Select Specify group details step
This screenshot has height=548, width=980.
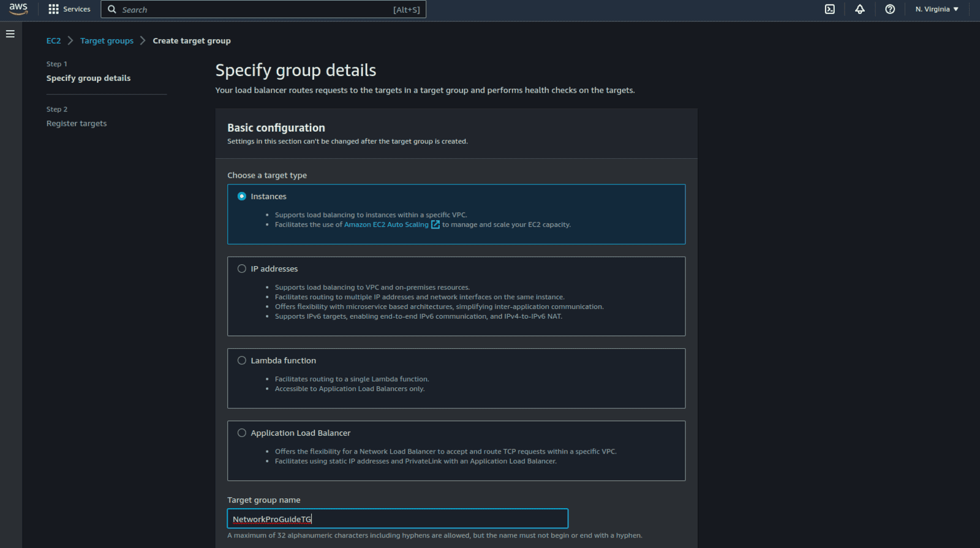point(88,78)
